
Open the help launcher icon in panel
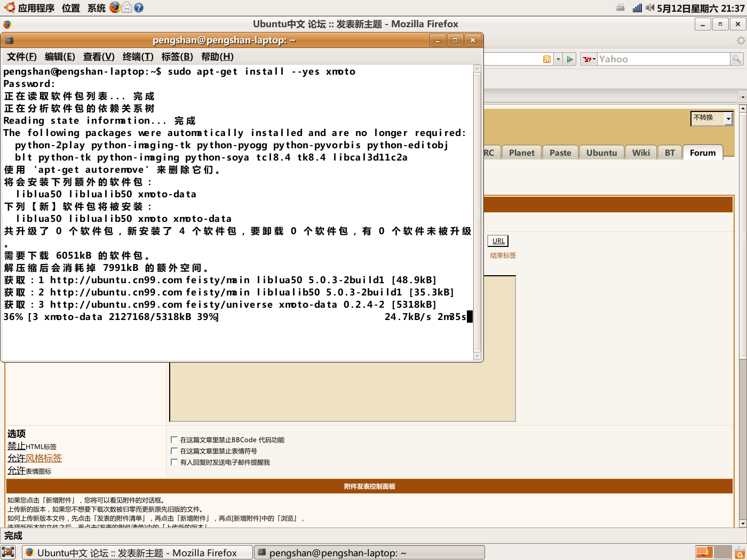click(x=139, y=7)
